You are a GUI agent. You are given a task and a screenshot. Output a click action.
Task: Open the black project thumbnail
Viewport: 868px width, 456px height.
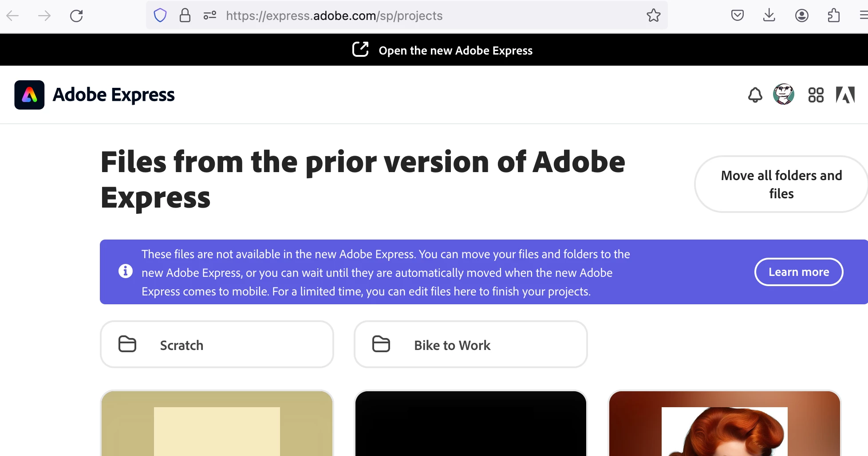point(471,423)
